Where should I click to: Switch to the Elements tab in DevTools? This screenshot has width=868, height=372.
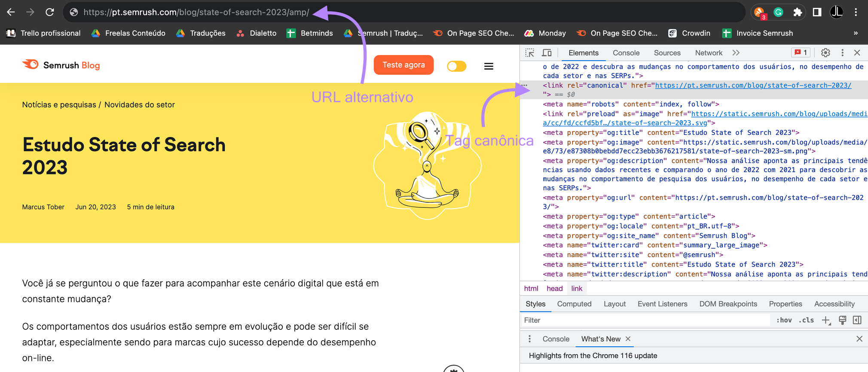(583, 53)
